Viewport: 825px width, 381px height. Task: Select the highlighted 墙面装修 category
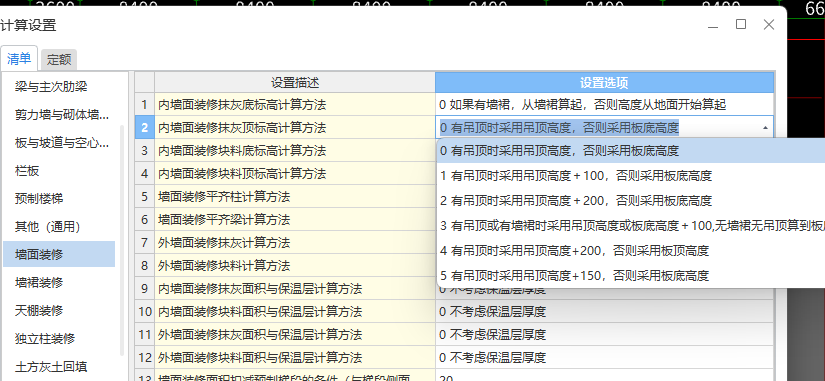[59, 254]
